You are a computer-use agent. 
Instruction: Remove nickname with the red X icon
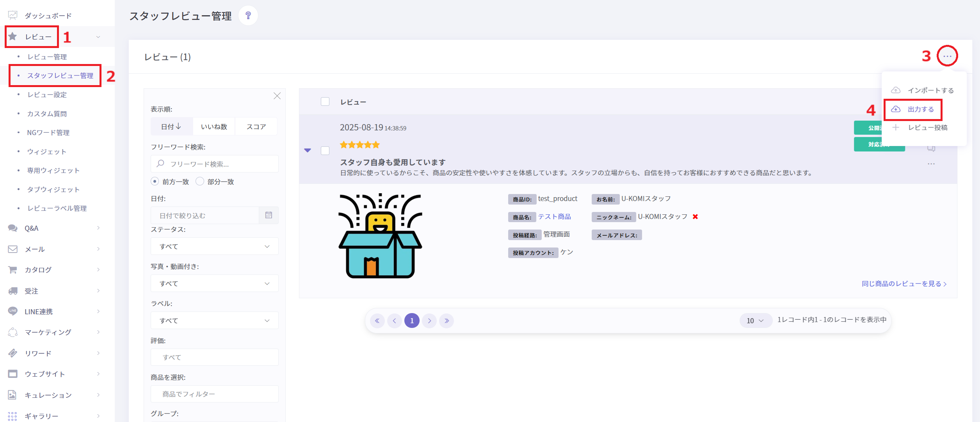coord(695,217)
